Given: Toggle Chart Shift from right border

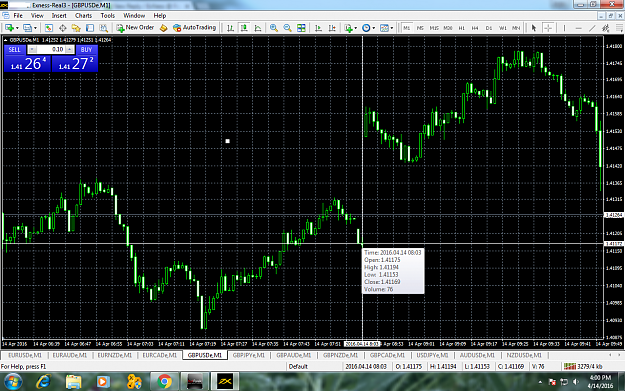Looking at the screenshot, I should pos(332,28).
